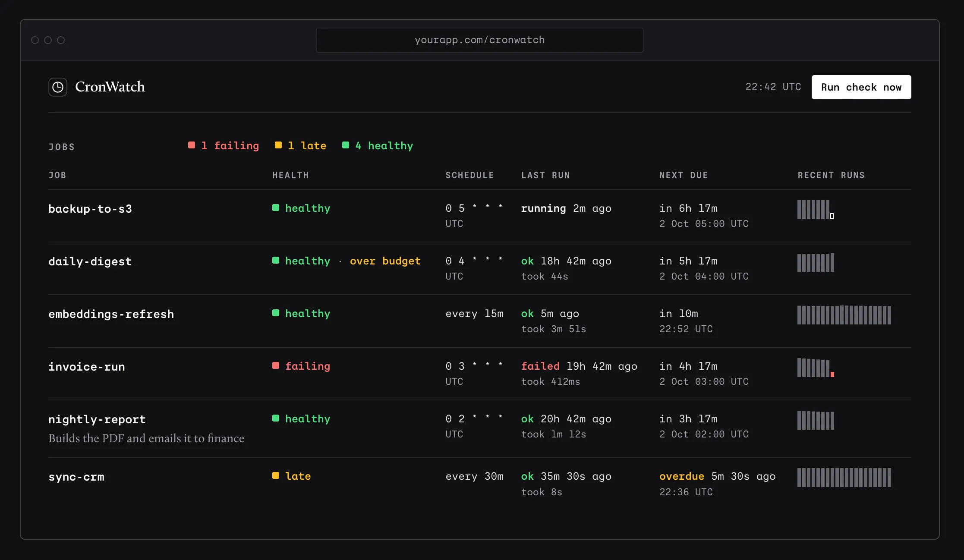Image resolution: width=964 pixels, height=560 pixels.
Task: Click the red failed run bar for invoice-run
Action: 832,374
